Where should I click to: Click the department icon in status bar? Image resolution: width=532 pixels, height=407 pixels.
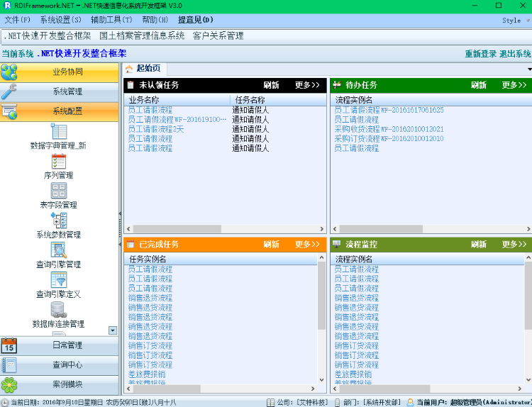pyautogui.click(x=337, y=403)
